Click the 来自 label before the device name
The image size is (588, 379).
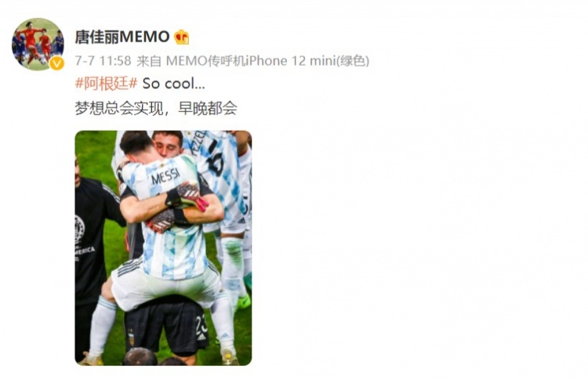[x=149, y=60]
